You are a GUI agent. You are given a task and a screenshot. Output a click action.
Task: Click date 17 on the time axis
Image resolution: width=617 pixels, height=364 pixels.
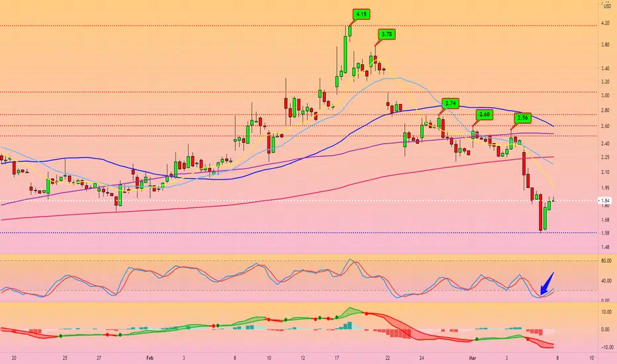coord(337,359)
